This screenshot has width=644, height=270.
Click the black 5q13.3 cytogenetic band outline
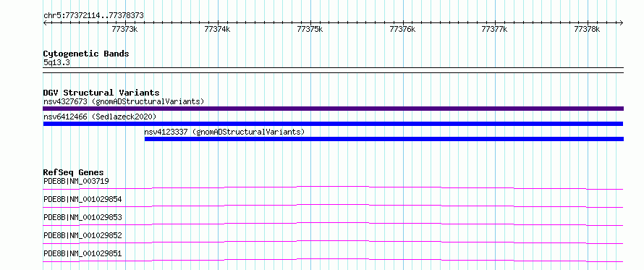[x=334, y=70]
